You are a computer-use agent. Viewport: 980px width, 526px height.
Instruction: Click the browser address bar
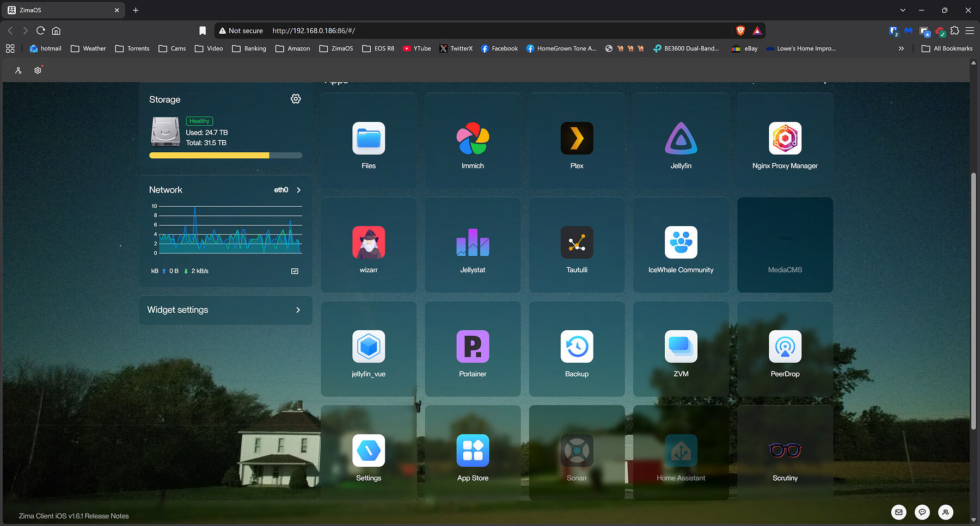point(490,31)
